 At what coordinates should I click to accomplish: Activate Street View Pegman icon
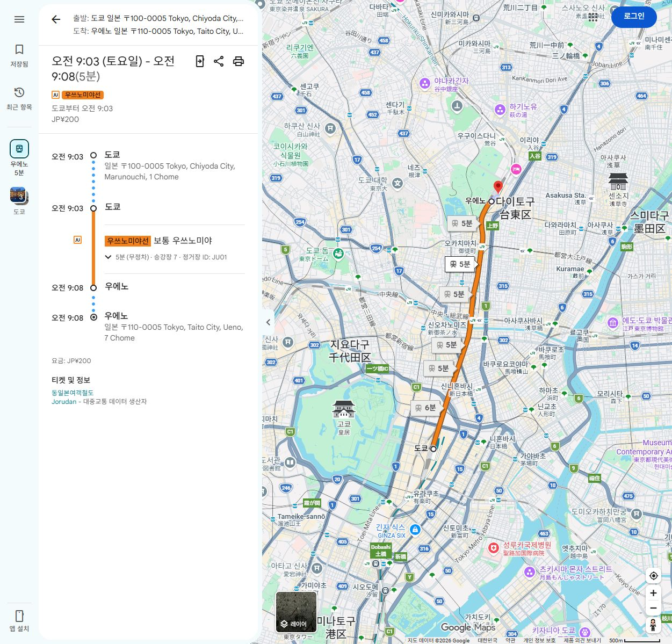[653, 625]
